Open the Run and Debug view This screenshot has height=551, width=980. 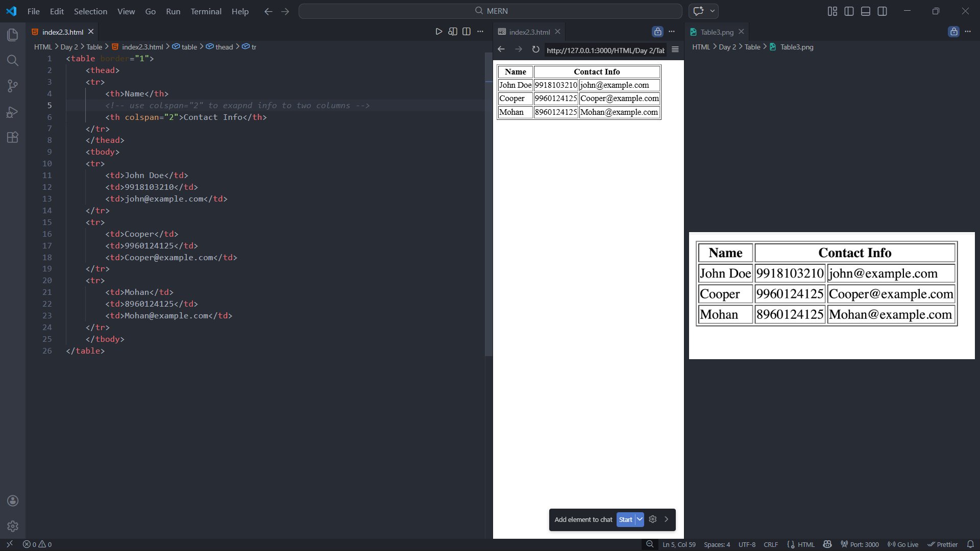(x=13, y=112)
